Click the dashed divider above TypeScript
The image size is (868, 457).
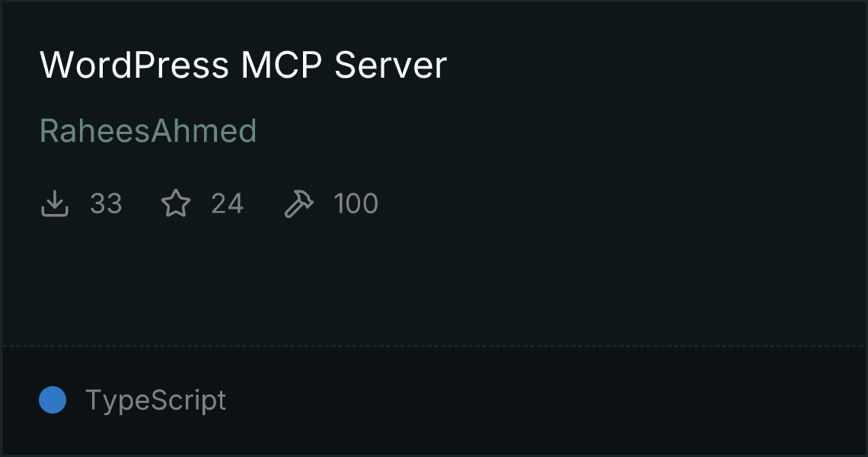[434, 347]
